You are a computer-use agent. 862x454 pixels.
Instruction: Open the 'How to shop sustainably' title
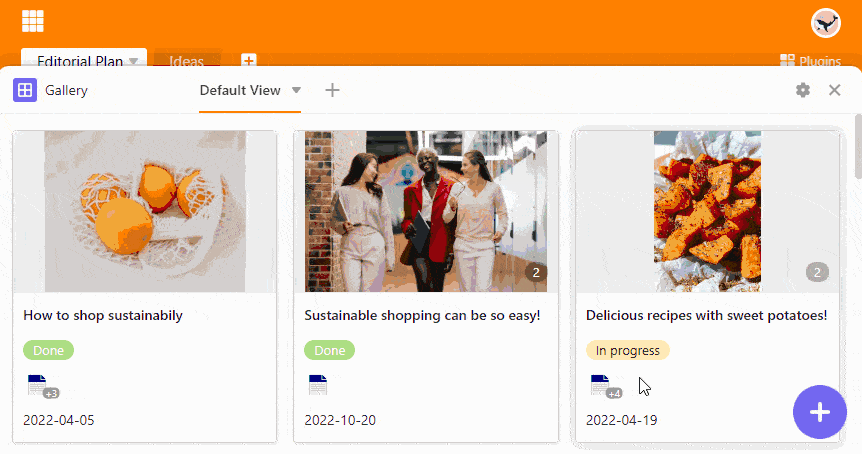[103, 315]
